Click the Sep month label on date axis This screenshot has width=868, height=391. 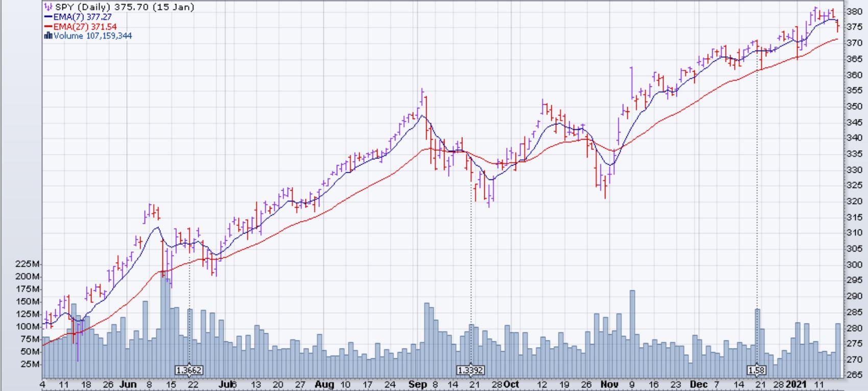417,384
